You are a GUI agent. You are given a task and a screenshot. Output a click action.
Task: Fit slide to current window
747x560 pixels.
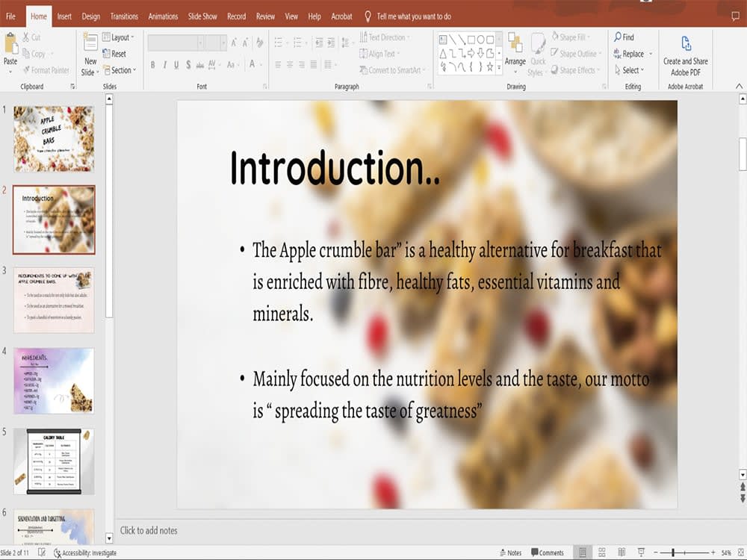(x=741, y=553)
